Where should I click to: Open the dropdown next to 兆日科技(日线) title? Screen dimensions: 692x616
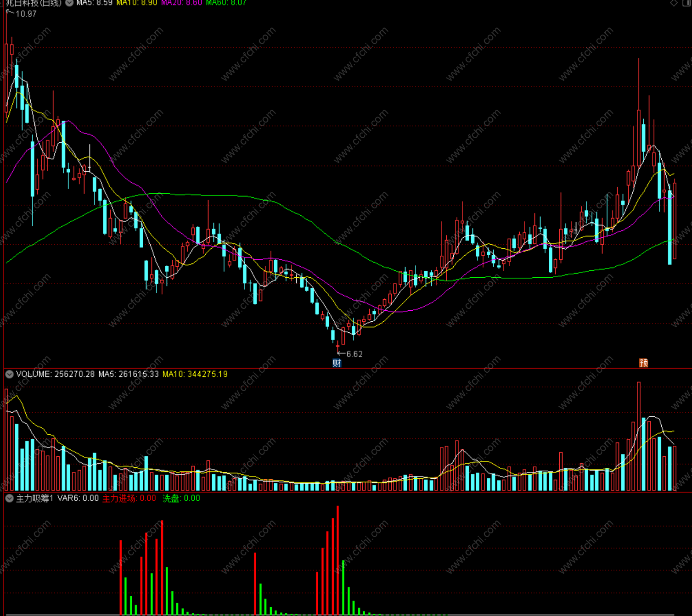coord(69,3)
